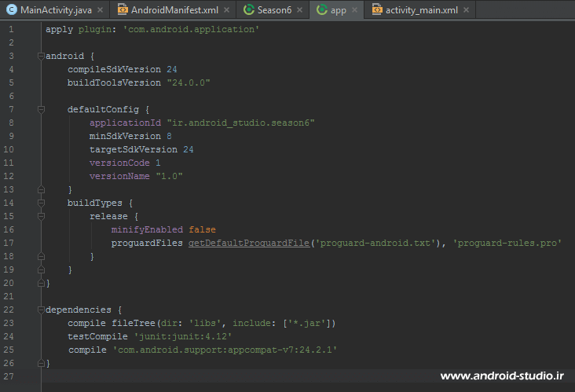Collapse the defaultConfig block in gutter
This screenshot has height=392, width=575.
[x=39, y=109]
